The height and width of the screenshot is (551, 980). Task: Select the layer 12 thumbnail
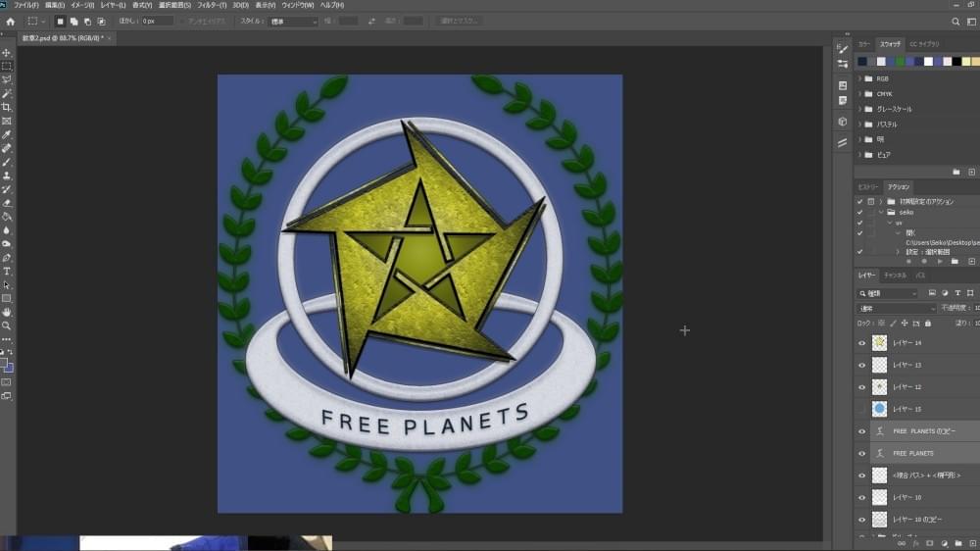(x=879, y=387)
